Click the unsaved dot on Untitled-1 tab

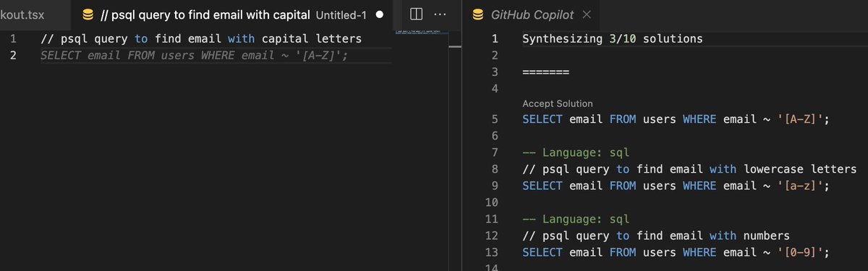[379, 14]
